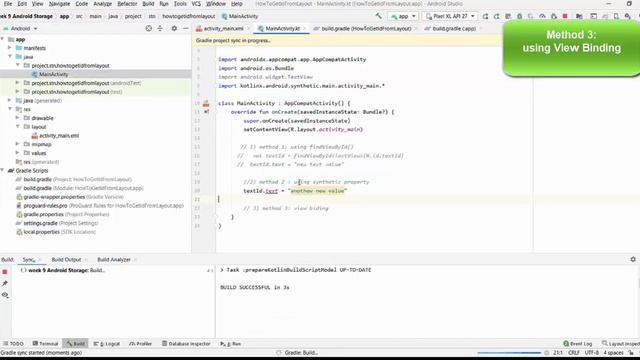The height and width of the screenshot is (360, 640).
Task: Open the Database Inspector tool window
Action: tap(186, 344)
